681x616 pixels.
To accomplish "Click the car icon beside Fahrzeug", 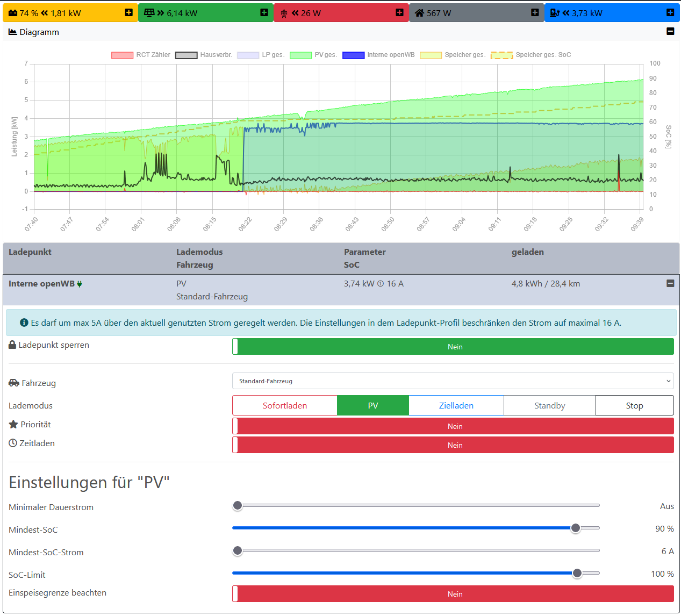I will point(14,383).
